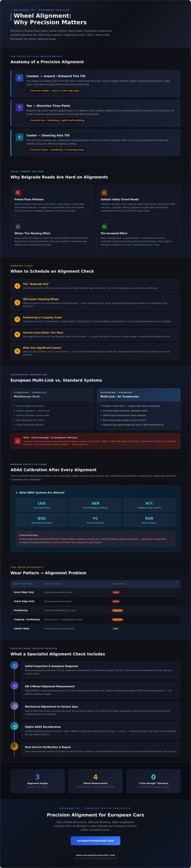
Task: Click the European / Premium Multi-Link header
Action: click(x=139, y=395)
